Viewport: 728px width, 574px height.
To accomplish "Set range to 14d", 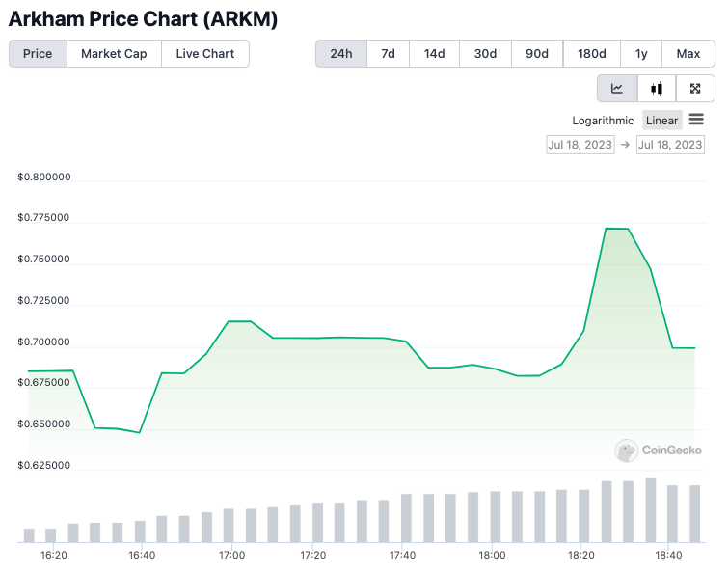I will tap(434, 54).
